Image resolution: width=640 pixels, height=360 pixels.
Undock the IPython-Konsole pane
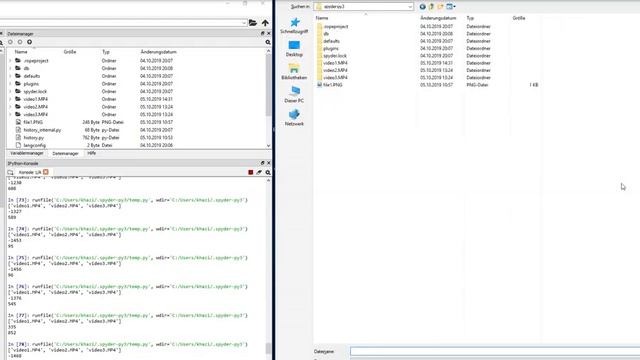(x=262, y=163)
